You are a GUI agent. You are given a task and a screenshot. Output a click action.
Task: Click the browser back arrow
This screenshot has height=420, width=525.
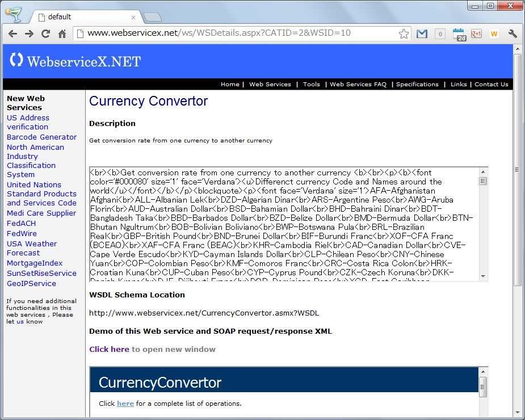[x=12, y=33]
